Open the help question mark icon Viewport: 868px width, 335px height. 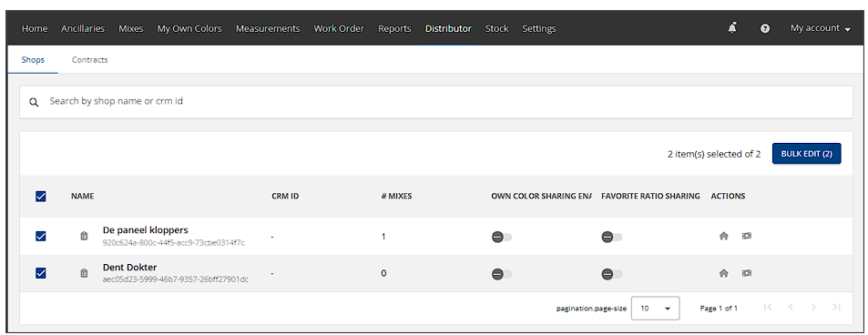point(765,28)
